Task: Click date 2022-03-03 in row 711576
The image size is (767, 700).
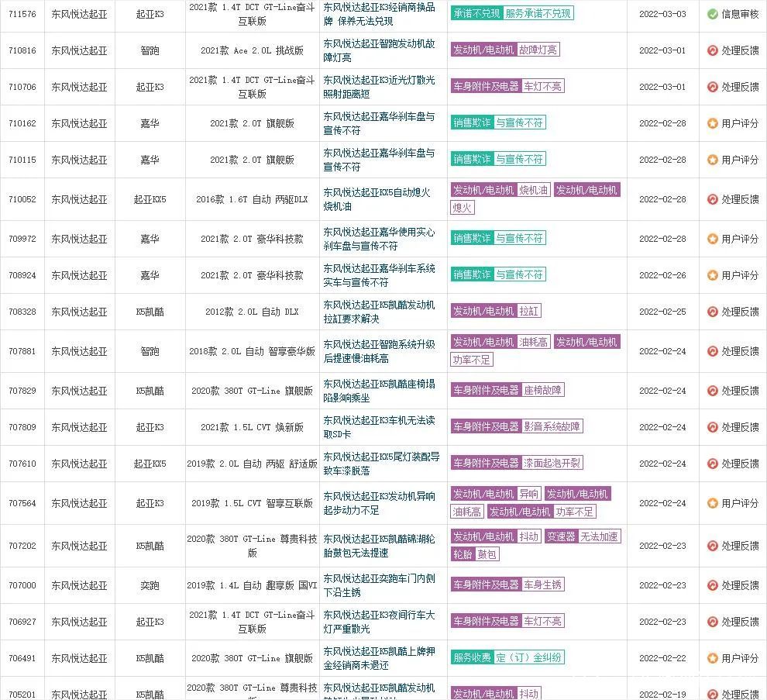Action: pos(662,14)
